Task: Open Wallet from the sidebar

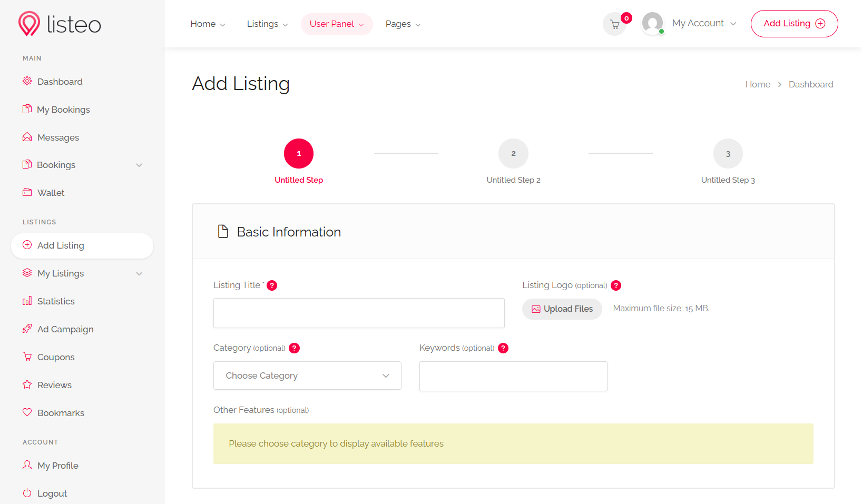Action: (x=51, y=193)
